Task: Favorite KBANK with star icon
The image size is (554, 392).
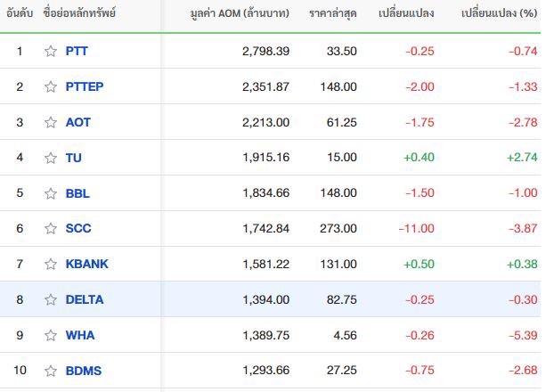Action: click(51, 264)
